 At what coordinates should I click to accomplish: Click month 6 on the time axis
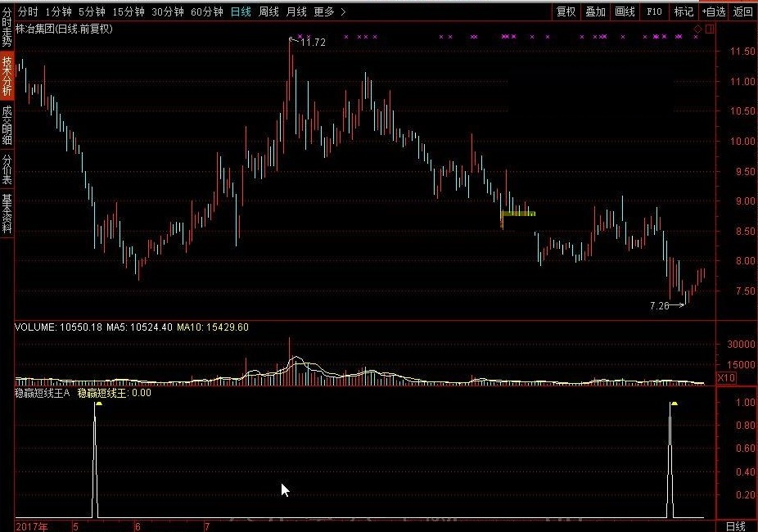(x=138, y=526)
